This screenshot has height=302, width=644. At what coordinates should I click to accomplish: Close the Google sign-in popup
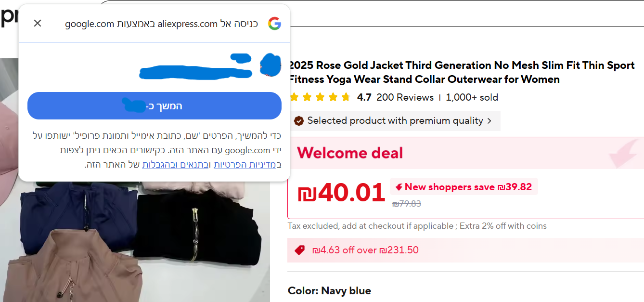(38, 23)
